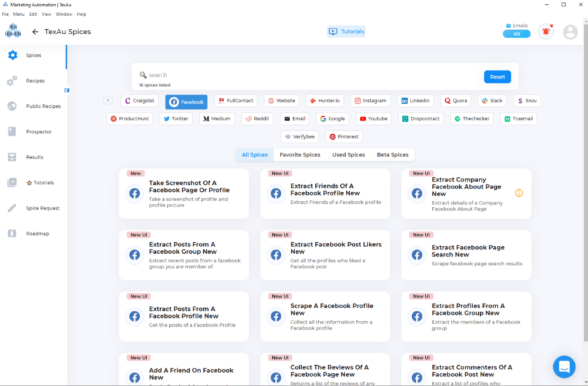The width and height of the screenshot is (588, 386).
Task: Open the Help menu
Action: click(81, 14)
